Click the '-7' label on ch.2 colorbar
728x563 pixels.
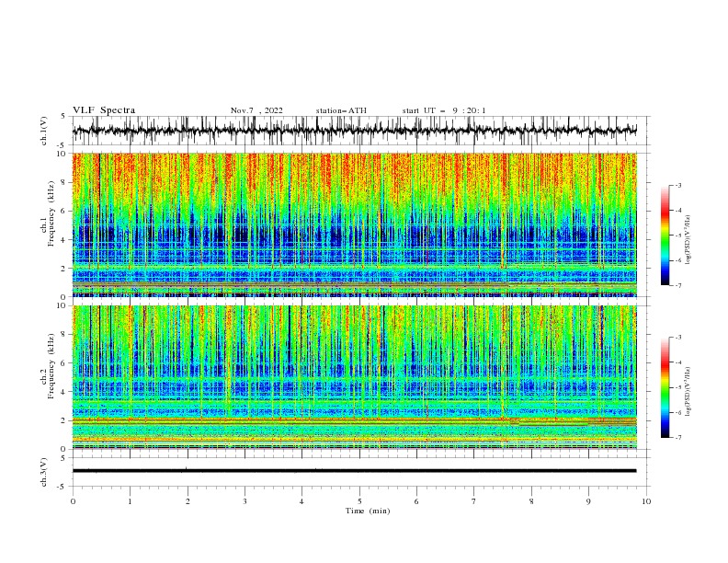[x=677, y=438]
